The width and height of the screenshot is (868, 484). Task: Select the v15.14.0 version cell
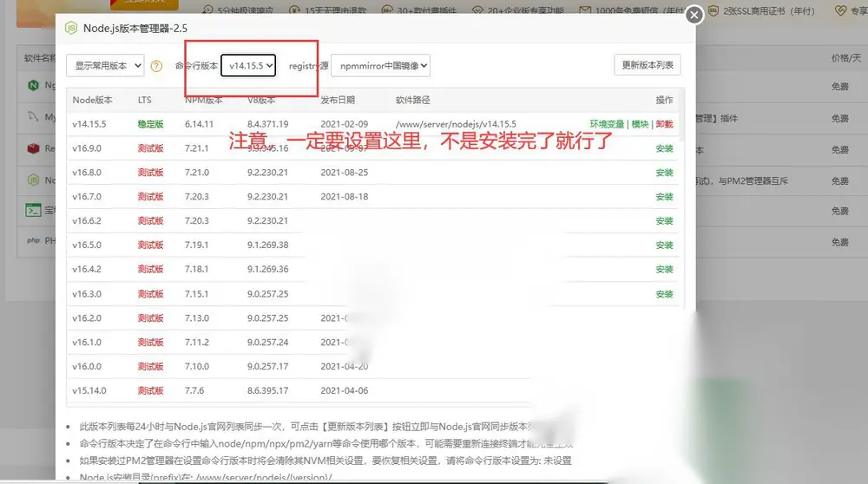pos(89,390)
